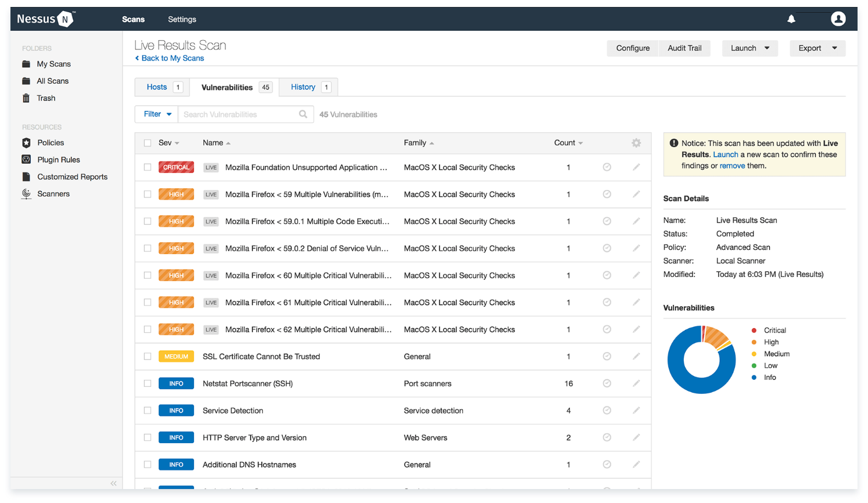The width and height of the screenshot is (868, 503).
Task: Open the user account avatar menu
Action: tap(838, 19)
